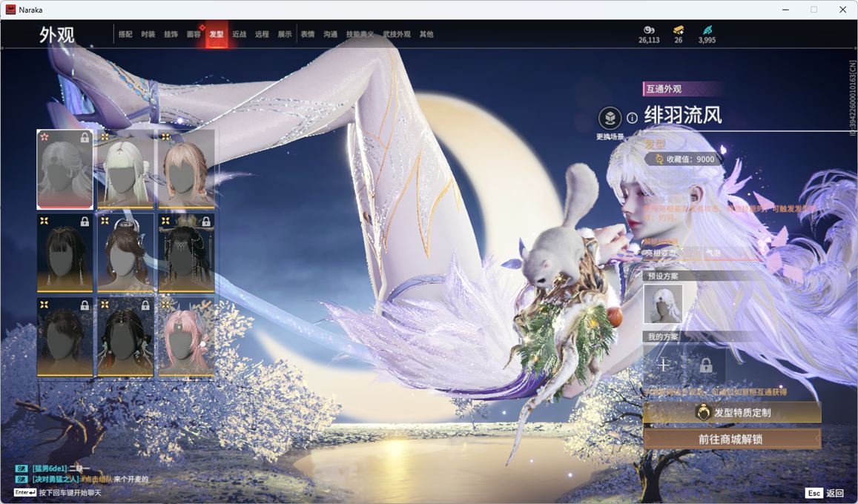Click the silver coin currency icon
The width and height of the screenshot is (858, 504).
click(x=649, y=30)
